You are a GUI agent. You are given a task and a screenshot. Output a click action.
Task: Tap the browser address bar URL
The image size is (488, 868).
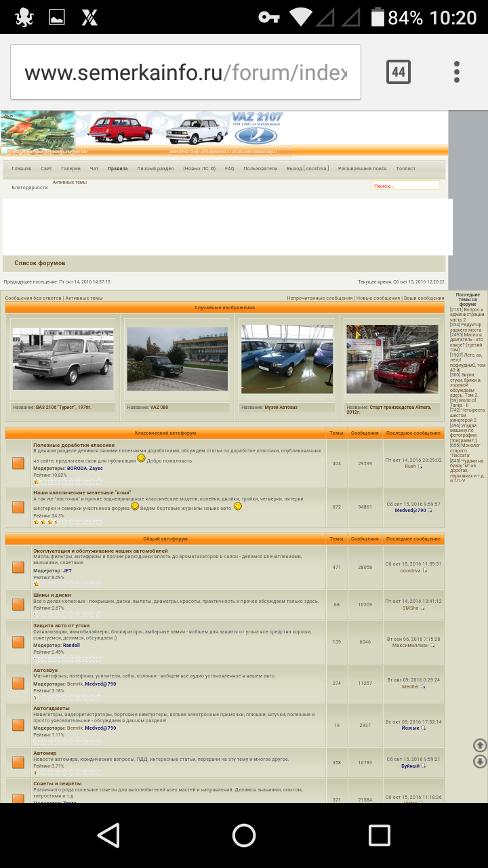(x=186, y=72)
